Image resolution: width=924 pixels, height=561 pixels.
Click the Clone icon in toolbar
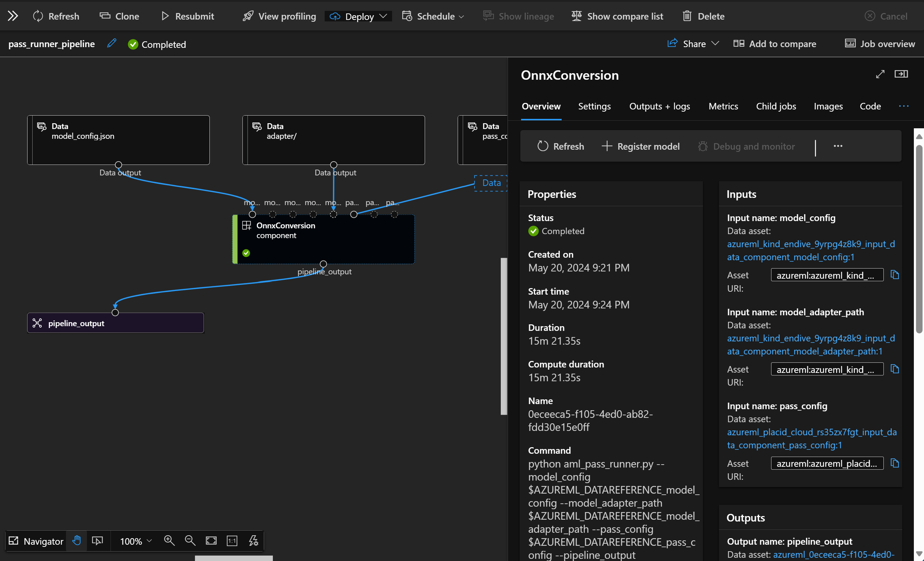coord(120,16)
